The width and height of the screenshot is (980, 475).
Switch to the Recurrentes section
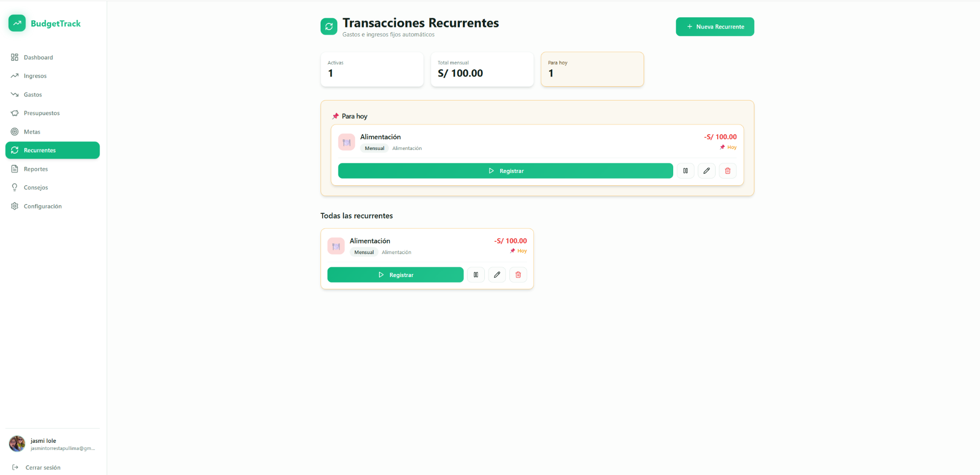39,150
